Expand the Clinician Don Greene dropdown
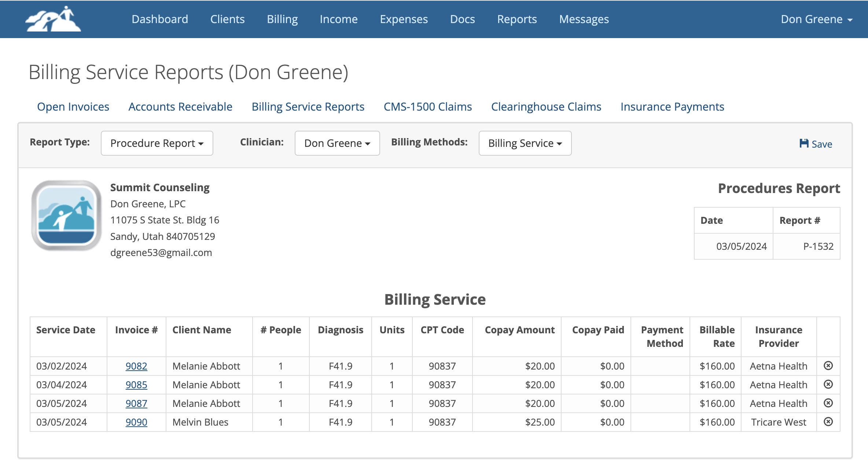 (337, 143)
